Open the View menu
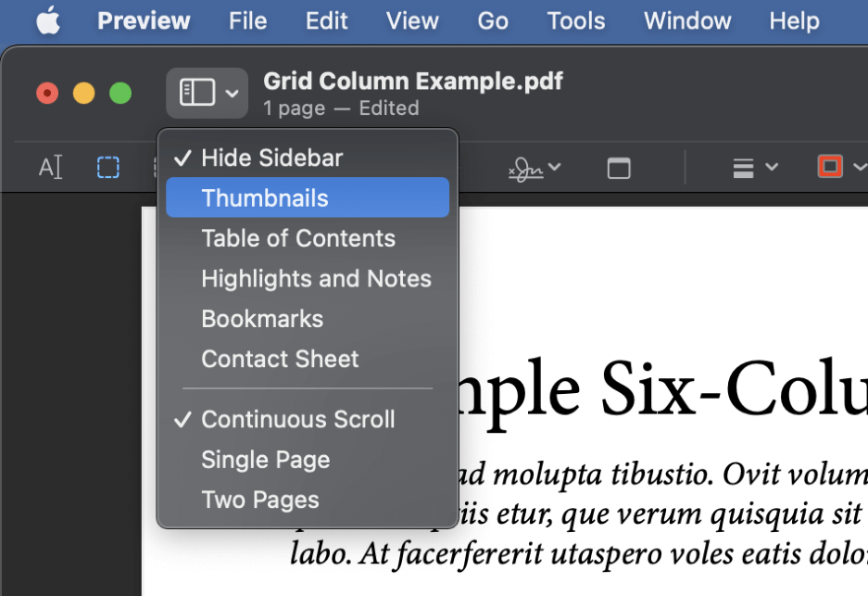Image resolution: width=868 pixels, height=596 pixels. pyautogui.click(x=412, y=20)
